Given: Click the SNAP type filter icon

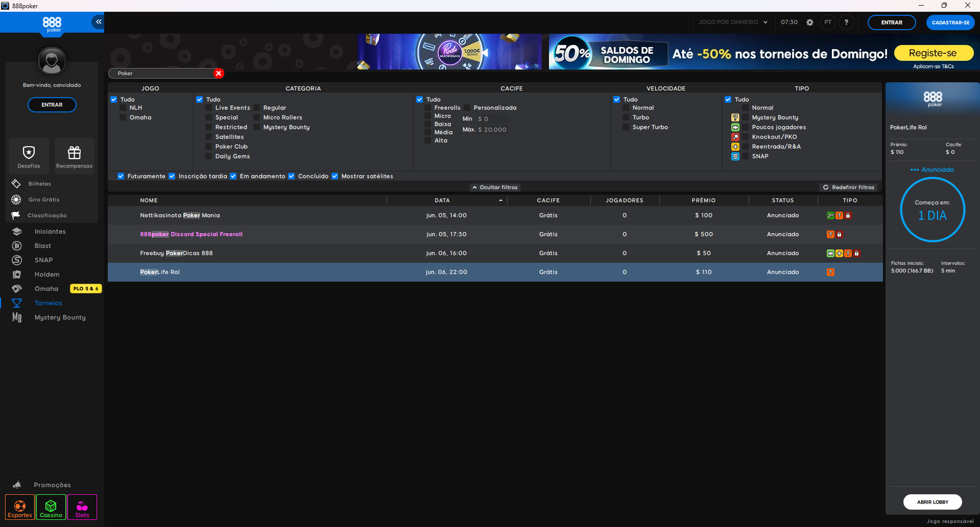Looking at the screenshot, I should (x=735, y=156).
